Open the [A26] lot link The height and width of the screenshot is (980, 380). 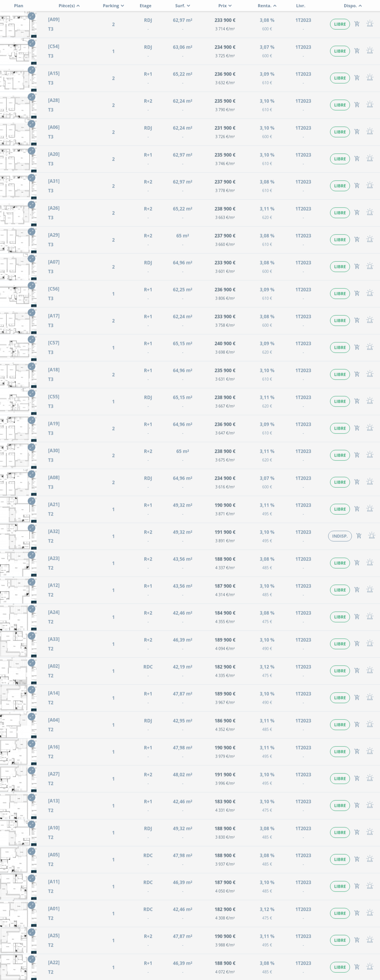pos(54,208)
